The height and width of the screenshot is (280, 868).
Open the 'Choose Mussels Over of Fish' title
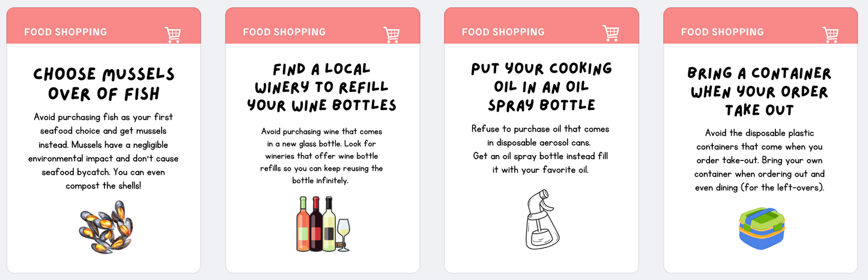103,83
